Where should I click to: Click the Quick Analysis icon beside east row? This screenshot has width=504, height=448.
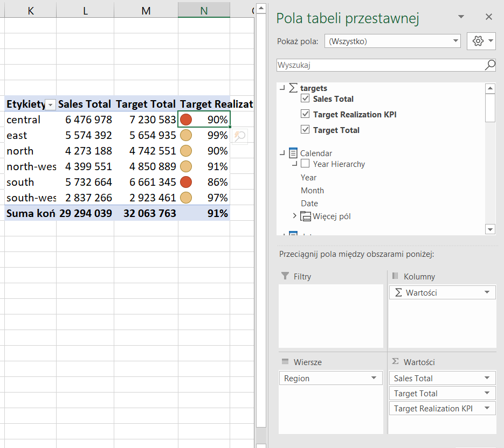[x=240, y=136]
